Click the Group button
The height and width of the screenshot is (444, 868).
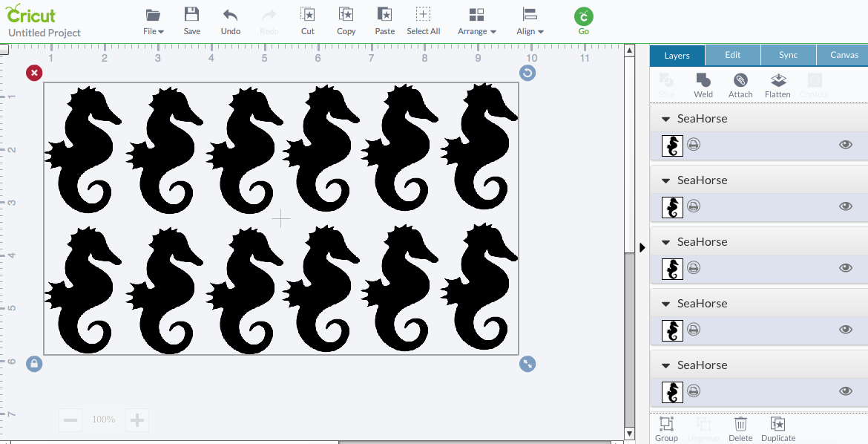tap(666, 424)
